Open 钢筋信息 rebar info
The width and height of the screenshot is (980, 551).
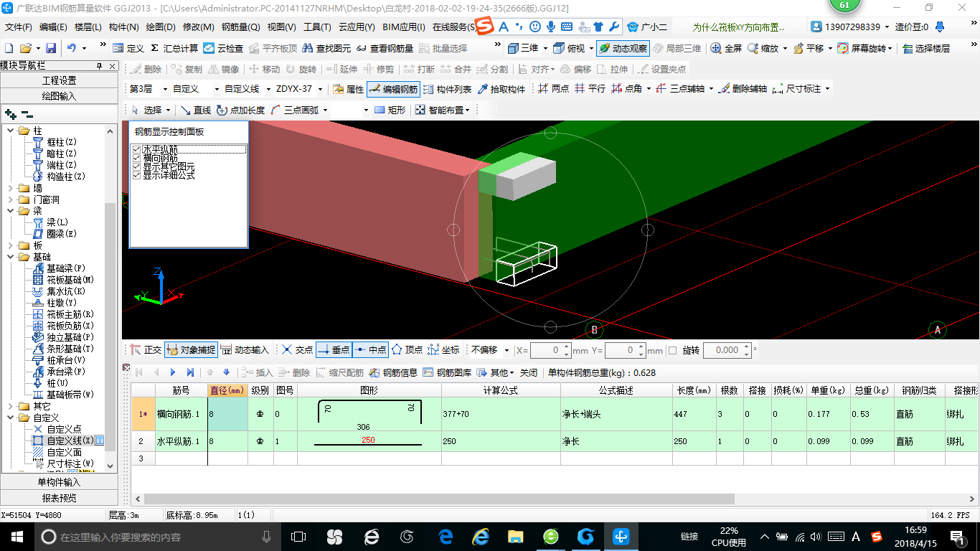click(x=393, y=372)
